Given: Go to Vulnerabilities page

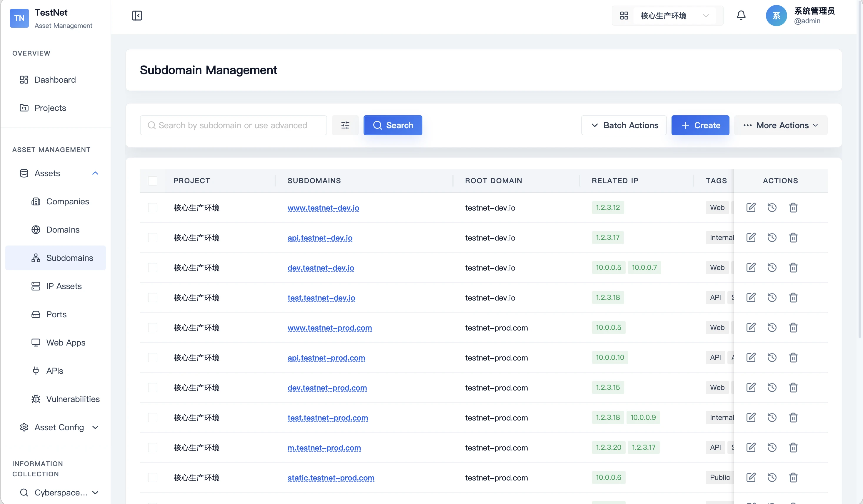Looking at the screenshot, I should tap(56, 399).
